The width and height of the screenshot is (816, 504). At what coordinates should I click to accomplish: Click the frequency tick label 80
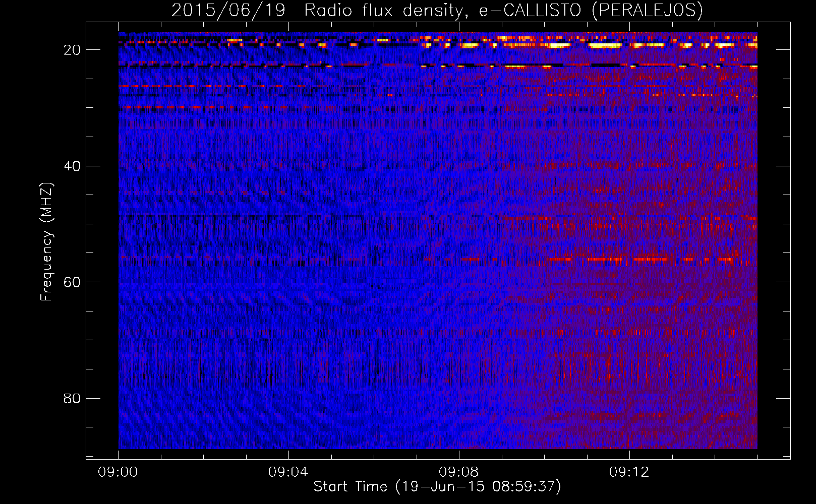[72, 398]
